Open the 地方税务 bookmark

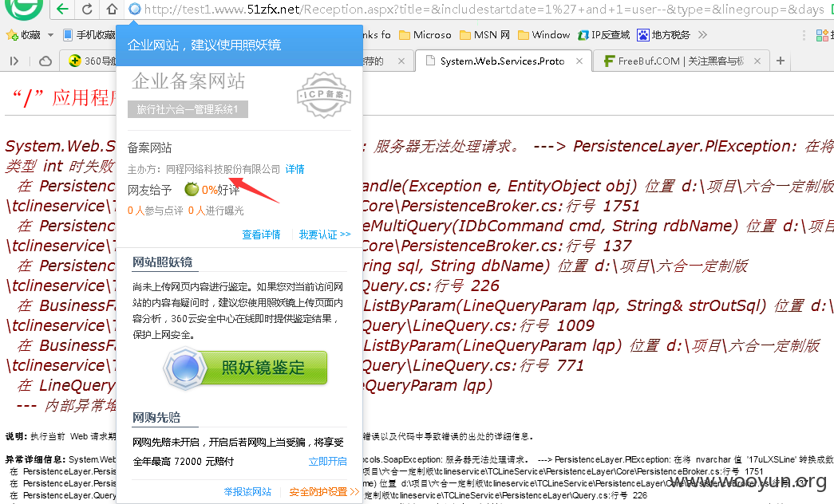pos(663,35)
